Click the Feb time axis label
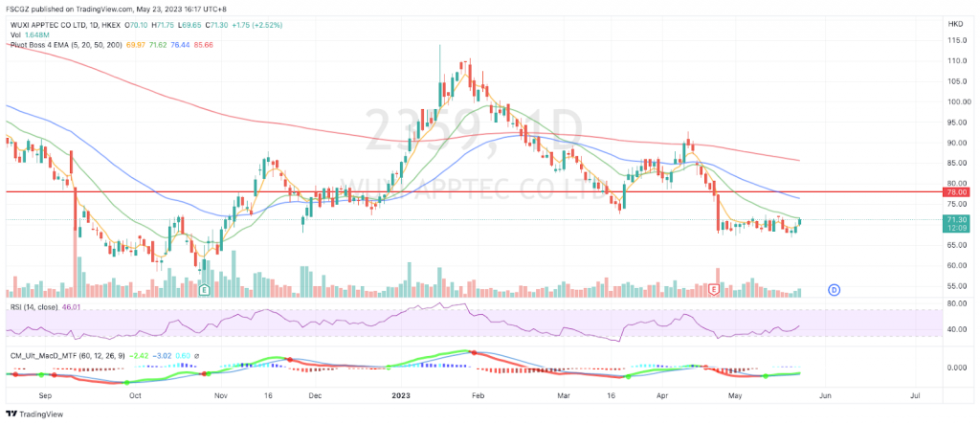The image size is (980, 424). pyautogui.click(x=479, y=396)
